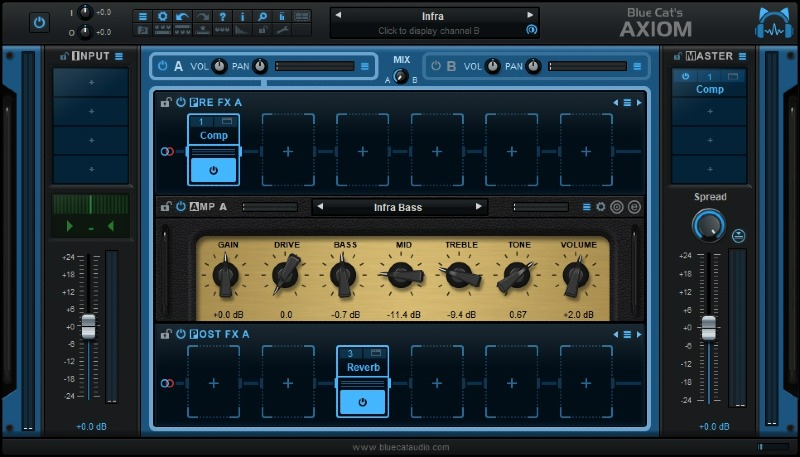Click the open padlock icon in top toolbar

[262, 30]
